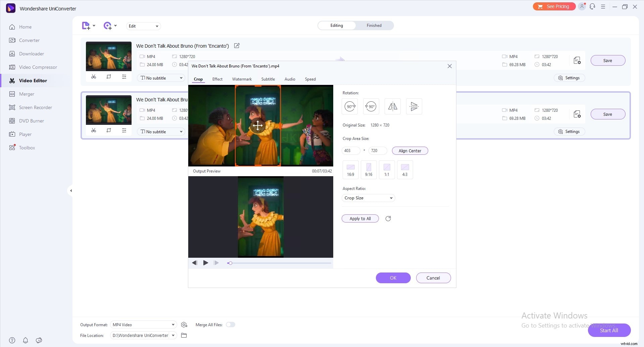Click the reset crop settings icon beside Apply to All
This screenshot has height=347, width=644.
point(388,218)
